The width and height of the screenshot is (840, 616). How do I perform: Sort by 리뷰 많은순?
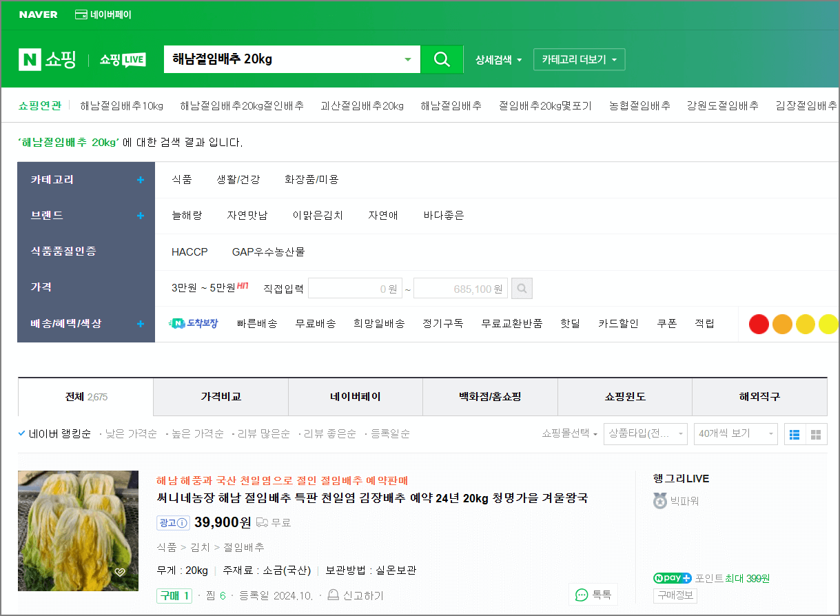click(264, 434)
